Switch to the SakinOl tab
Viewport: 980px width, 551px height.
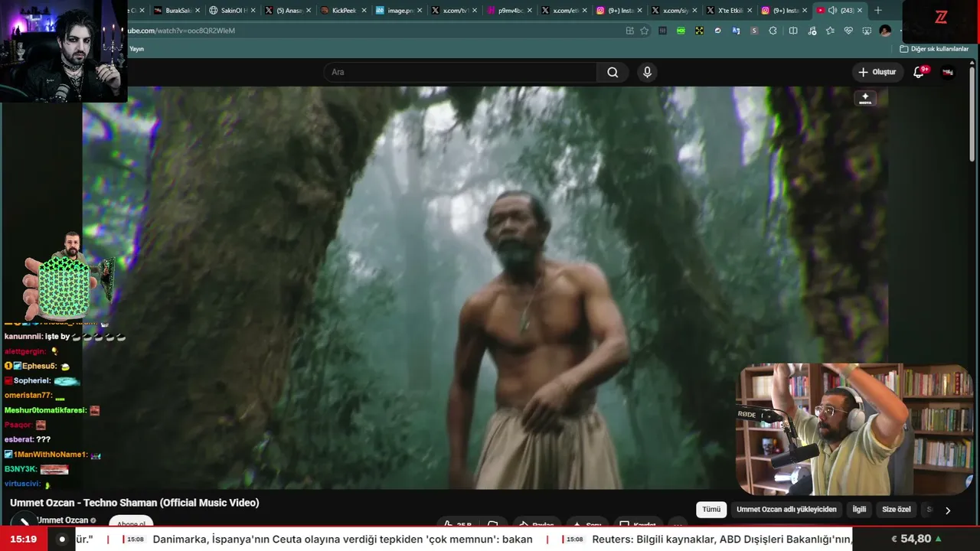[234, 11]
